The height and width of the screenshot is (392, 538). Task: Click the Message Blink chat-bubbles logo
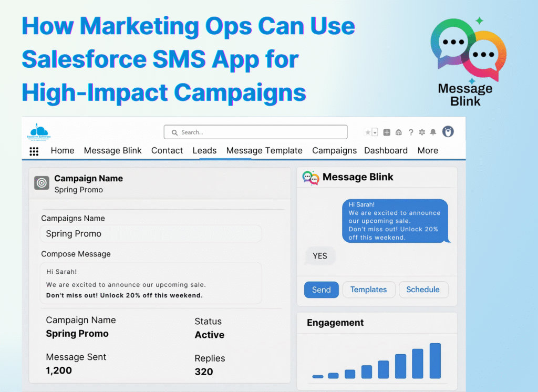(311, 178)
